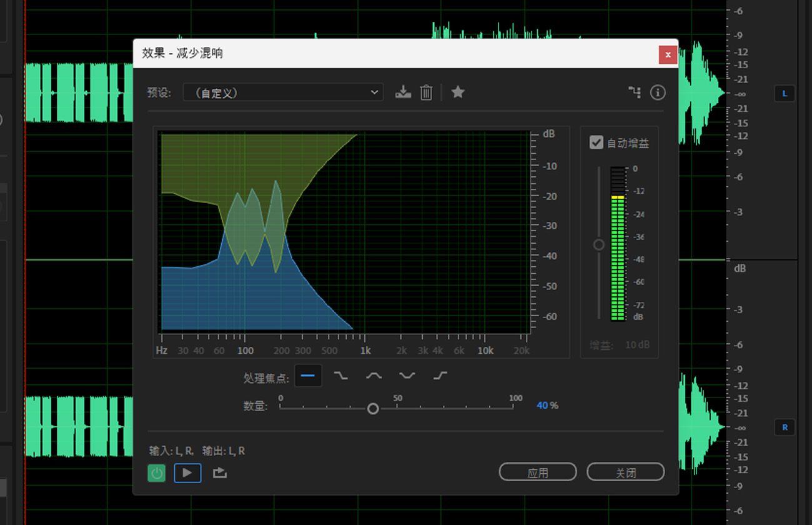
Task: Open channel map editor icon
Action: point(635,92)
